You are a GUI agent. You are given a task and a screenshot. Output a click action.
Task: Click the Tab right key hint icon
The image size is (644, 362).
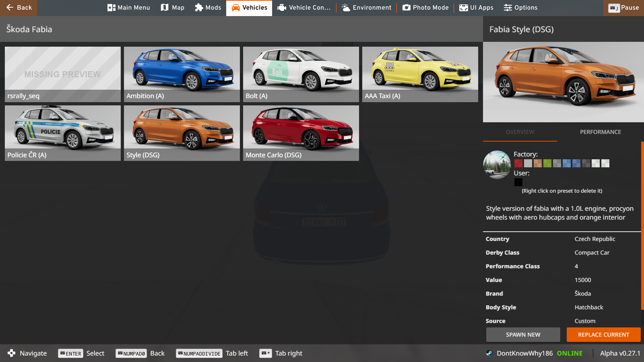click(x=266, y=353)
